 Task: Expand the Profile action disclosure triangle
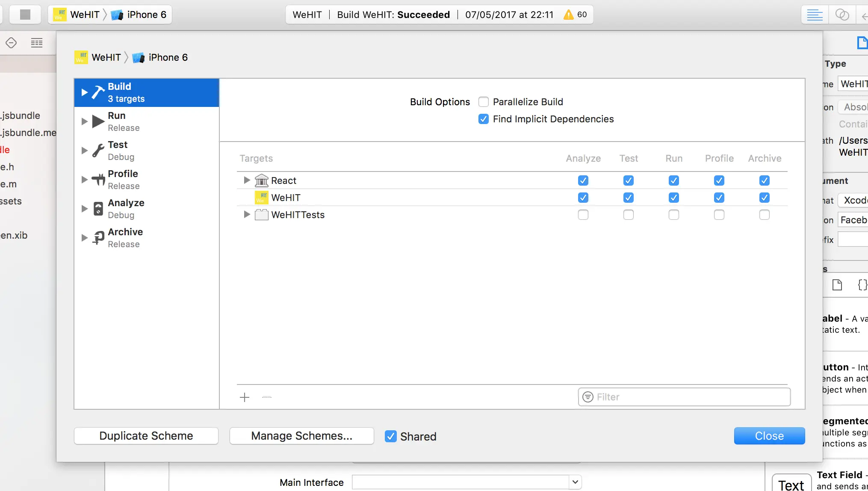tap(84, 180)
